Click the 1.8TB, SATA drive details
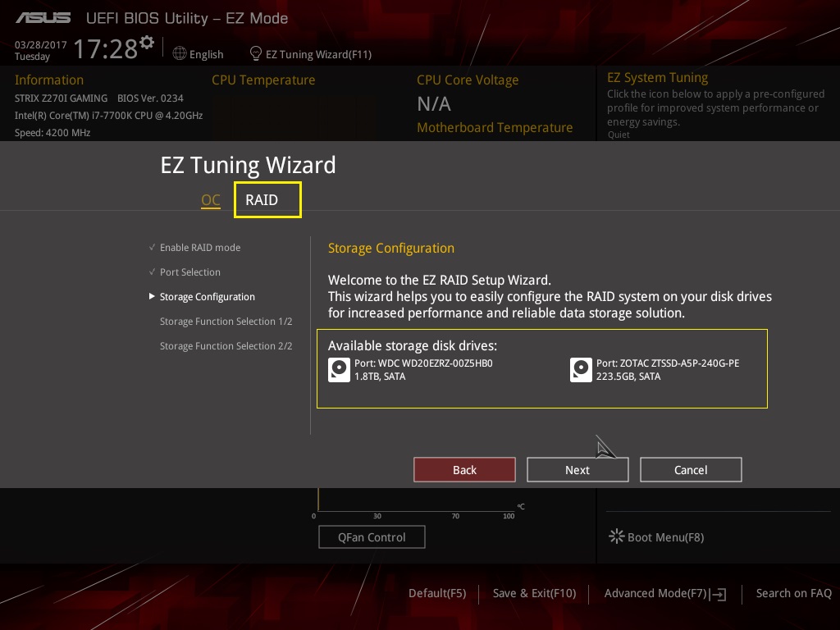 pos(380,377)
